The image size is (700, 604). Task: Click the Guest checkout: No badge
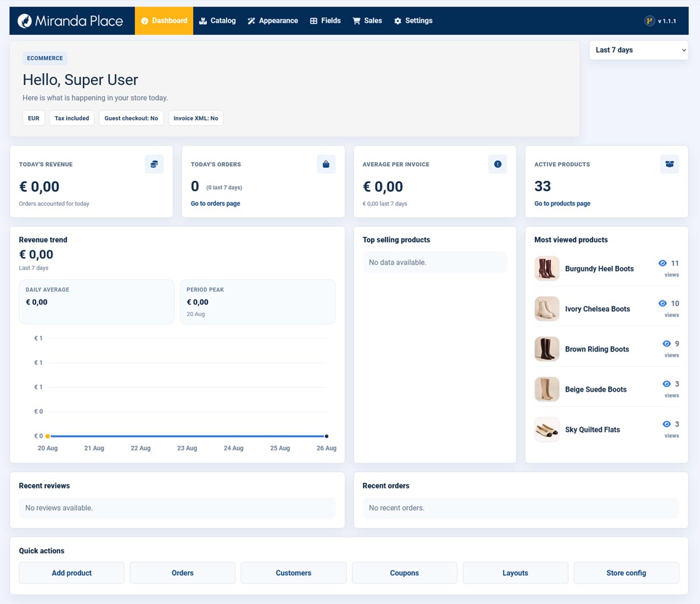tap(131, 118)
